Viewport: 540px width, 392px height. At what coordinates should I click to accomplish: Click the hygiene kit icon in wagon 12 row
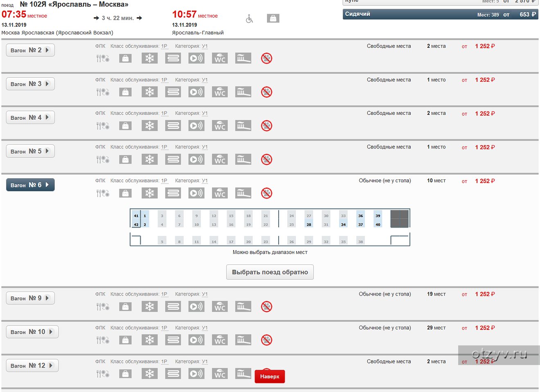pos(243,373)
